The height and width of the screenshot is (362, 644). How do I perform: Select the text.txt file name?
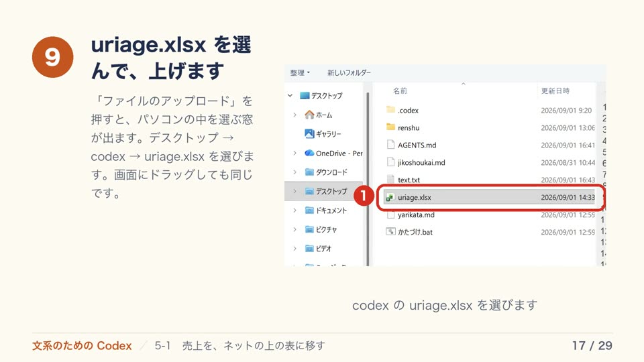coord(409,180)
